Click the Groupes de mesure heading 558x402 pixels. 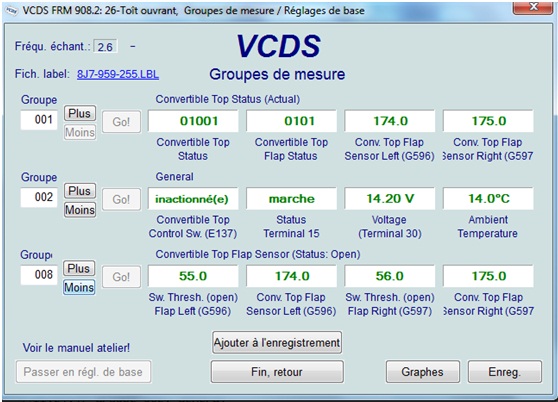coord(277,74)
